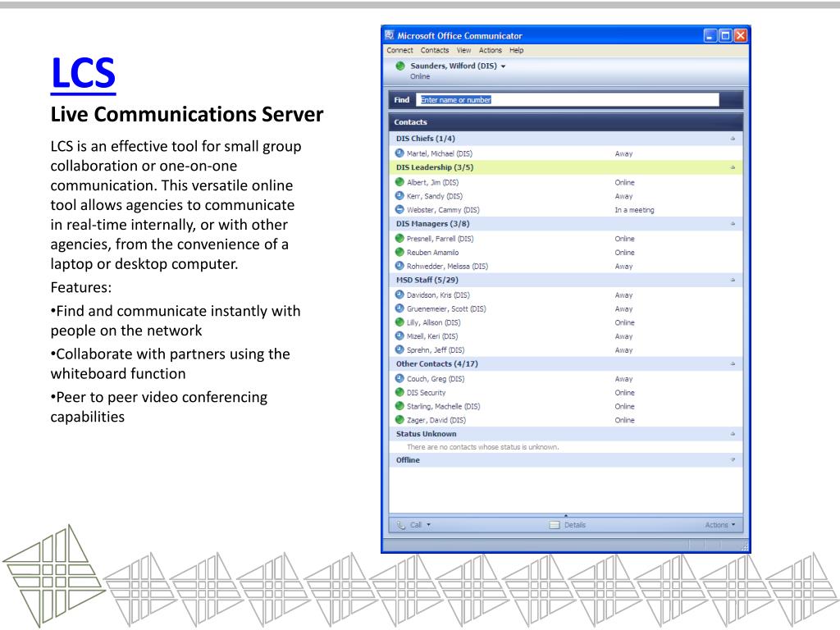Viewport: 840px width, 630px height.
Task: Click the away icon for Martel, Michael
Action: click(399, 153)
